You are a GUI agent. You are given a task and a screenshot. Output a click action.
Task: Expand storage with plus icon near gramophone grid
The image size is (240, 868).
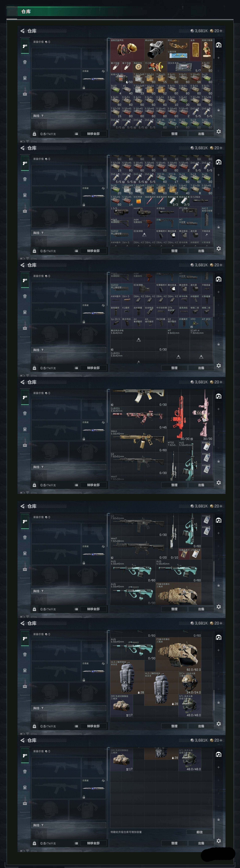(x=218, y=58)
